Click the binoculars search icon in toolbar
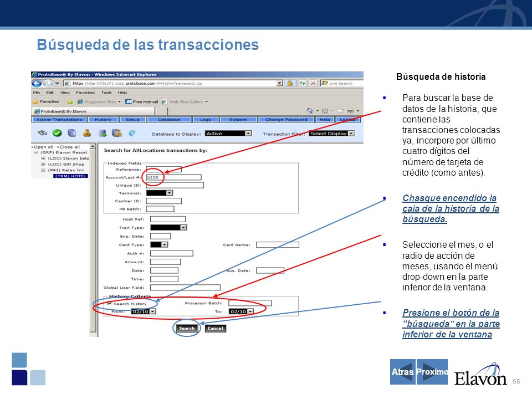Viewport: 532px width, 399px height. [43, 133]
